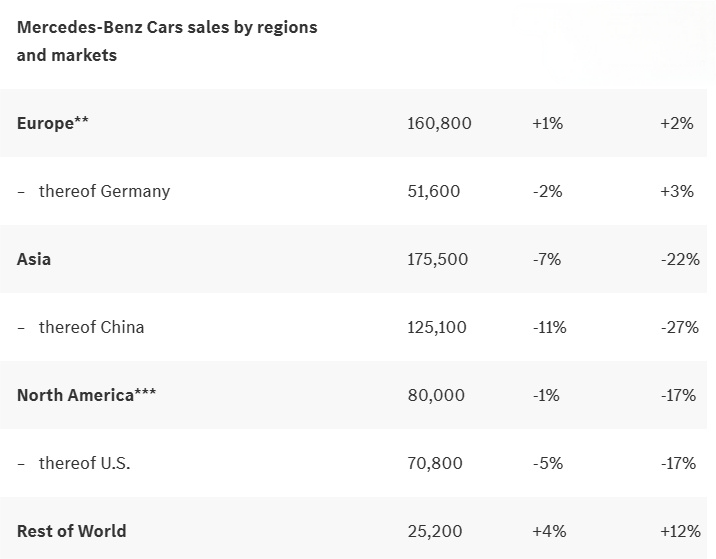Click the Asia row label
716x559 pixels.
coord(34,259)
